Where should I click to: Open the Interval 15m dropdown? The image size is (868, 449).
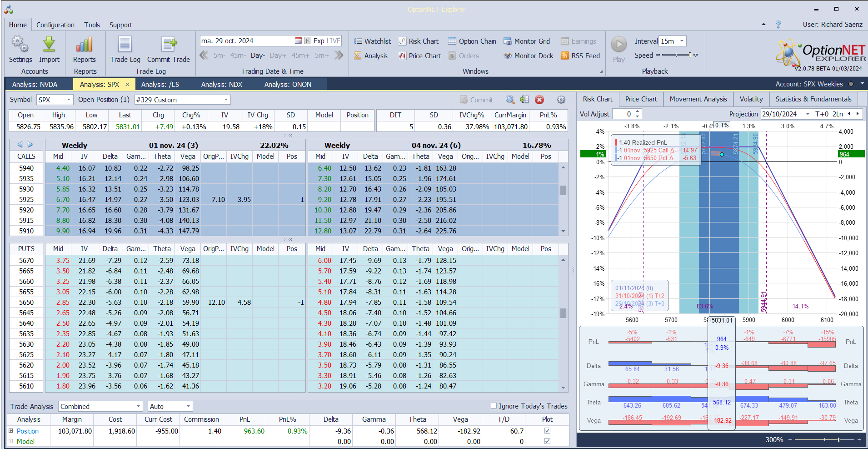682,41
